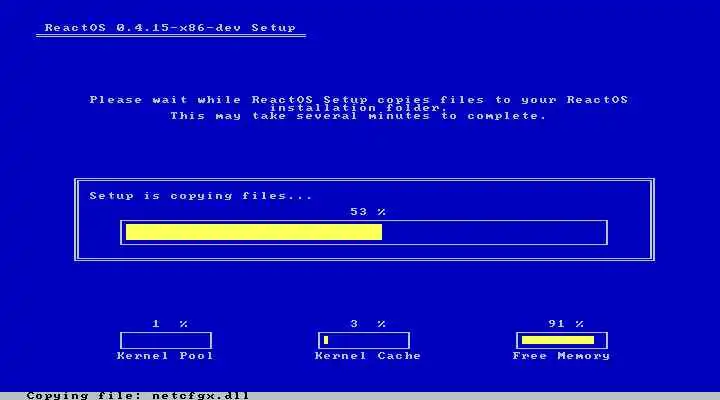Click the '91 %' free memory value
This screenshot has width=720, height=400.
click(566, 324)
